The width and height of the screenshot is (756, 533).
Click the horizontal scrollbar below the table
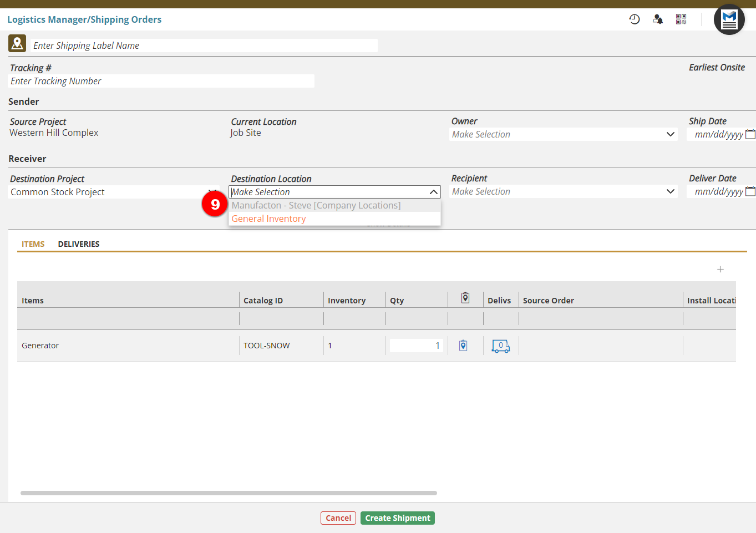(229, 493)
